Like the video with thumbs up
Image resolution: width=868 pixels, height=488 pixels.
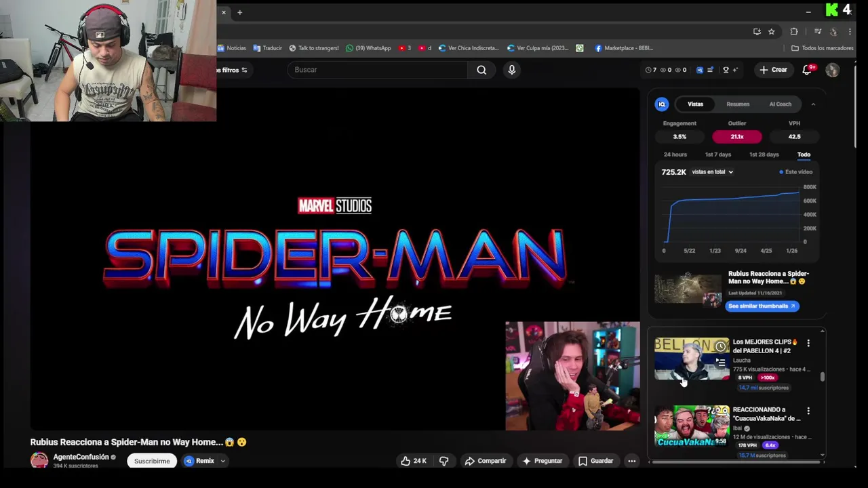413,461
